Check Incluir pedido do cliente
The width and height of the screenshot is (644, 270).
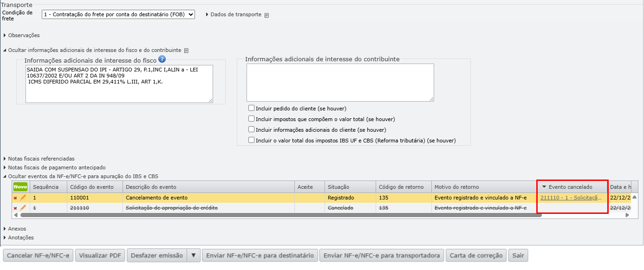(251, 108)
